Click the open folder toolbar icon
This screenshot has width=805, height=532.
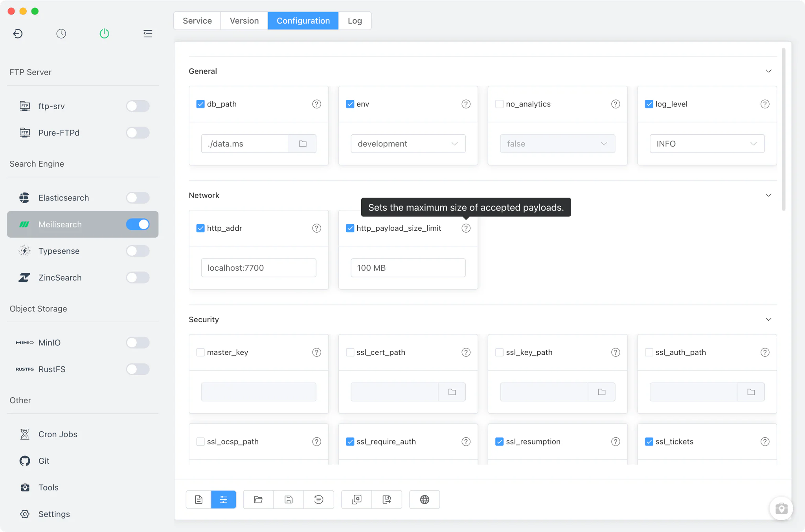tap(258, 499)
